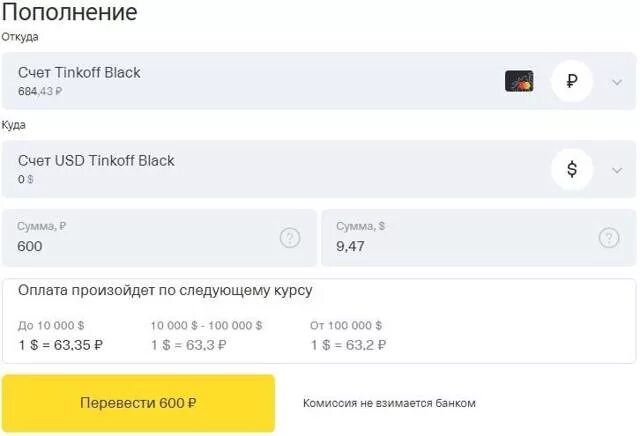Click help icon in ruble amount field

[289, 238]
